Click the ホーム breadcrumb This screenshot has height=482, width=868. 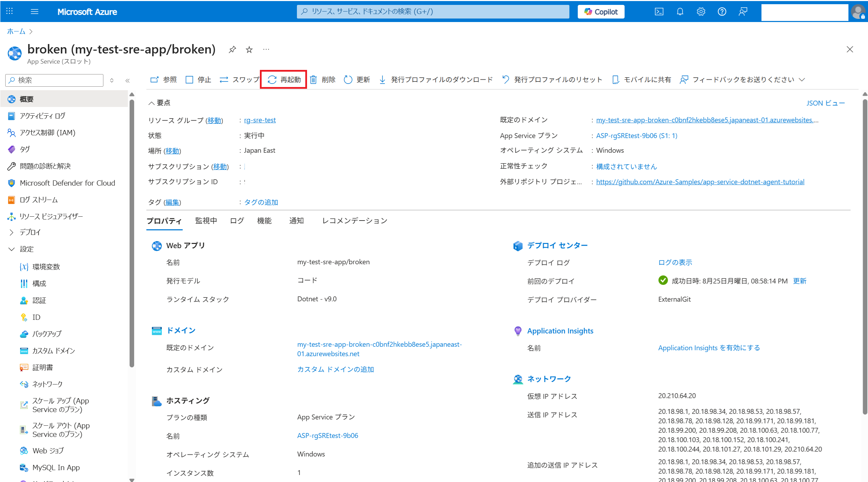(16, 31)
